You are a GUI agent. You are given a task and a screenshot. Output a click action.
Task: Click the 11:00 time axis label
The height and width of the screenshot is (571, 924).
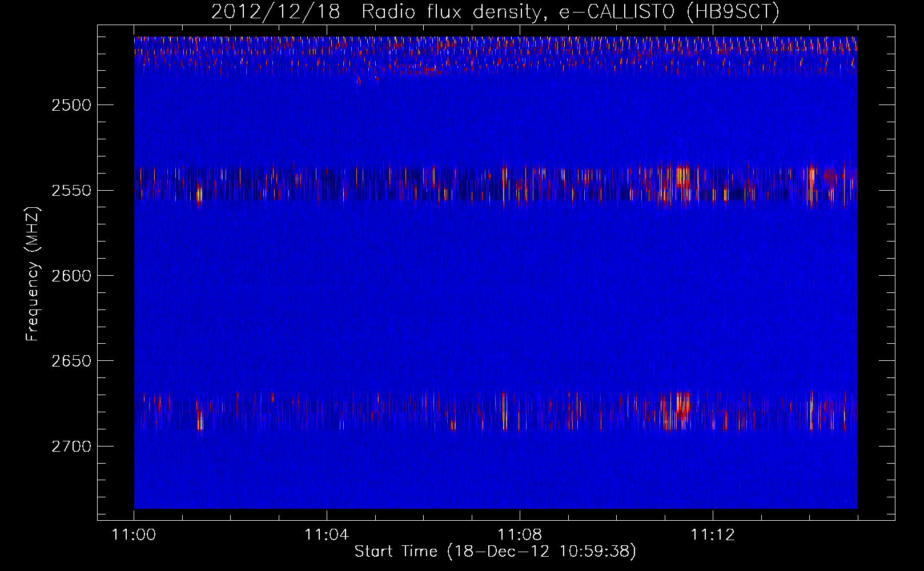click(134, 535)
